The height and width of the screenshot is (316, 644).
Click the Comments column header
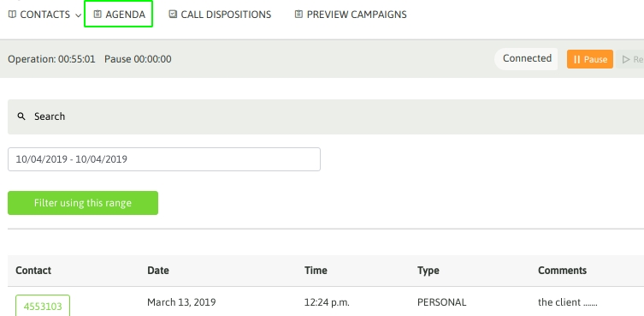[562, 271]
